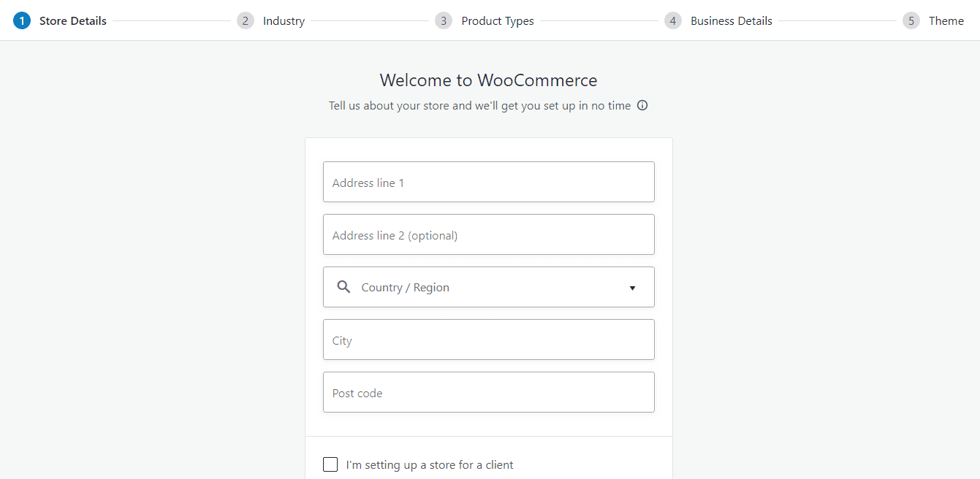The height and width of the screenshot is (479, 980).
Task: Click the step 4 number circle
Action: click(x=673, y=20)
